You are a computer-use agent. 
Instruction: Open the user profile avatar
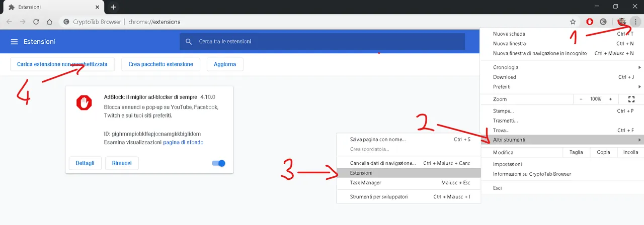click(622, 22)
